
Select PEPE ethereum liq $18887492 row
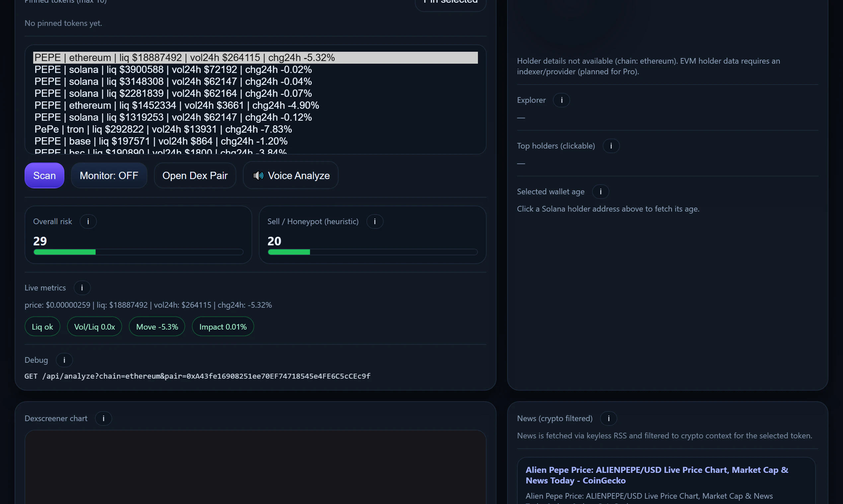point(255,58)
